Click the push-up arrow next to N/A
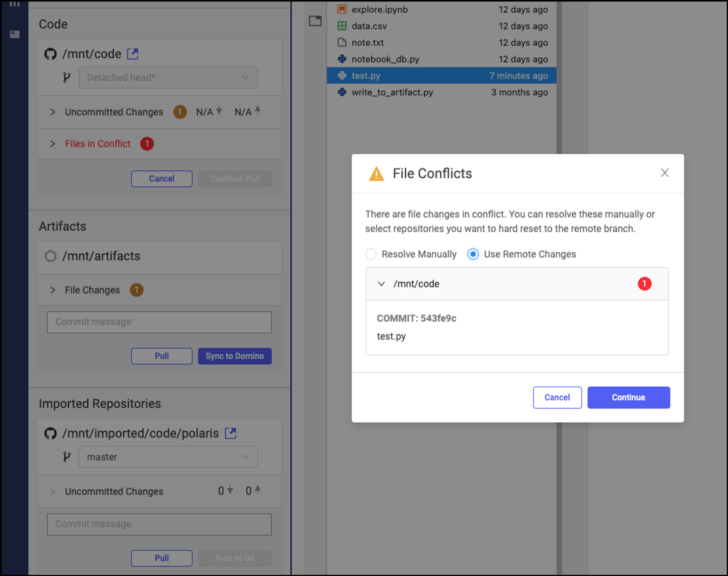This screenshot has height=576, width=728. coord(258,110)
